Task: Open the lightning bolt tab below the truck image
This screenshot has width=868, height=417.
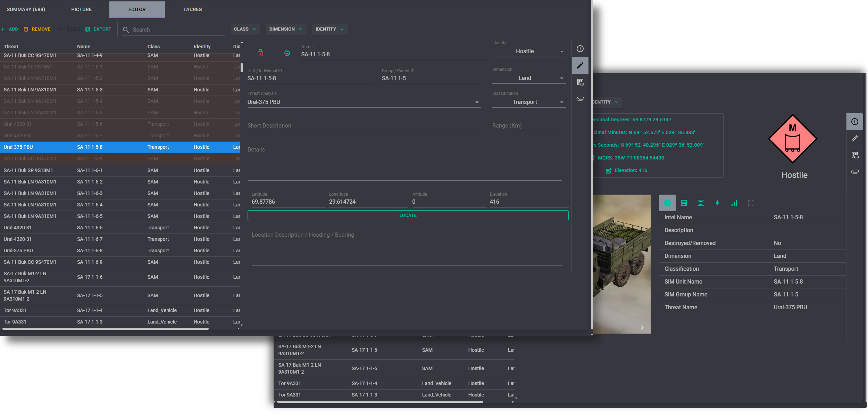Action: click(717, 203)
